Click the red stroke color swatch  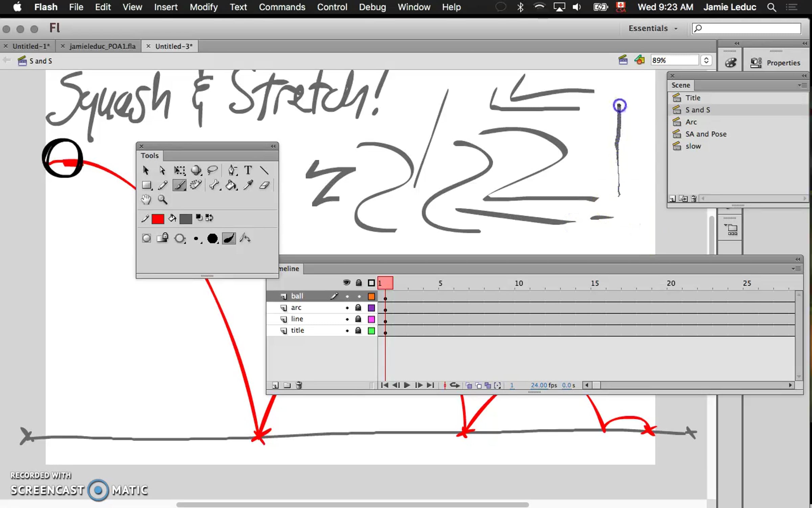[158, 219]
